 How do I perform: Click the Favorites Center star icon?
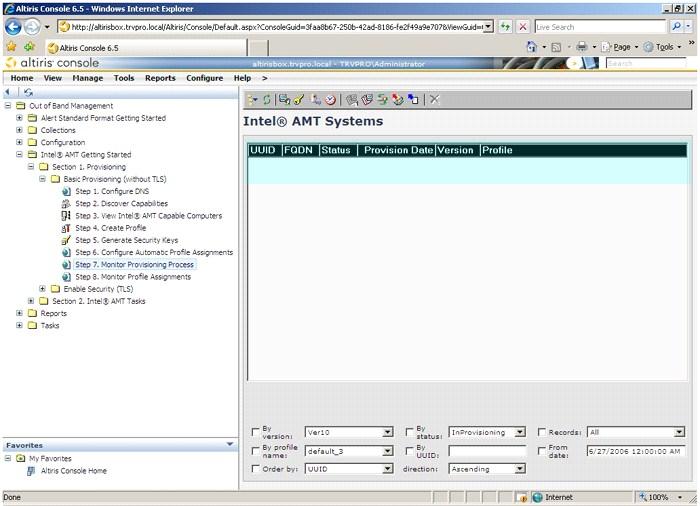[x=12, y=46]
